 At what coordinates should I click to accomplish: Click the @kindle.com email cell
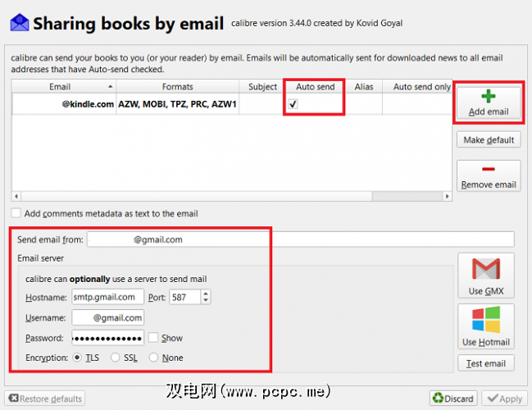(x=64, y=104)
